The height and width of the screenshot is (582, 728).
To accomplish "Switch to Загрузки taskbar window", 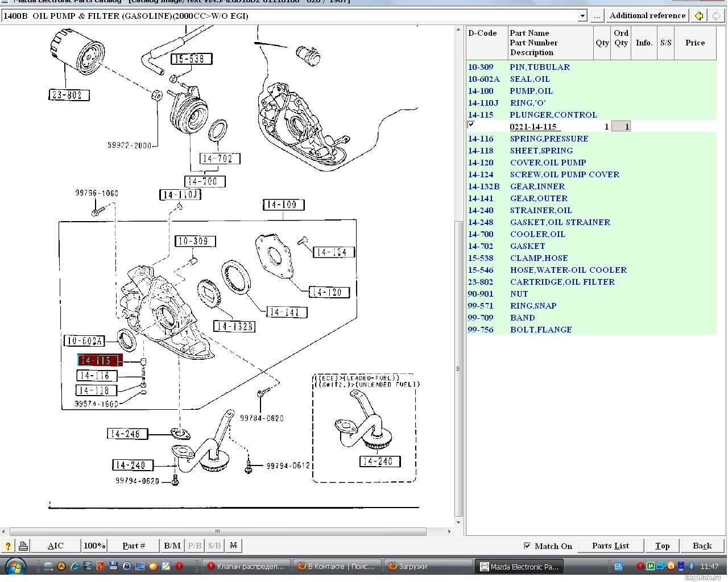I will [x=427, y=567].
